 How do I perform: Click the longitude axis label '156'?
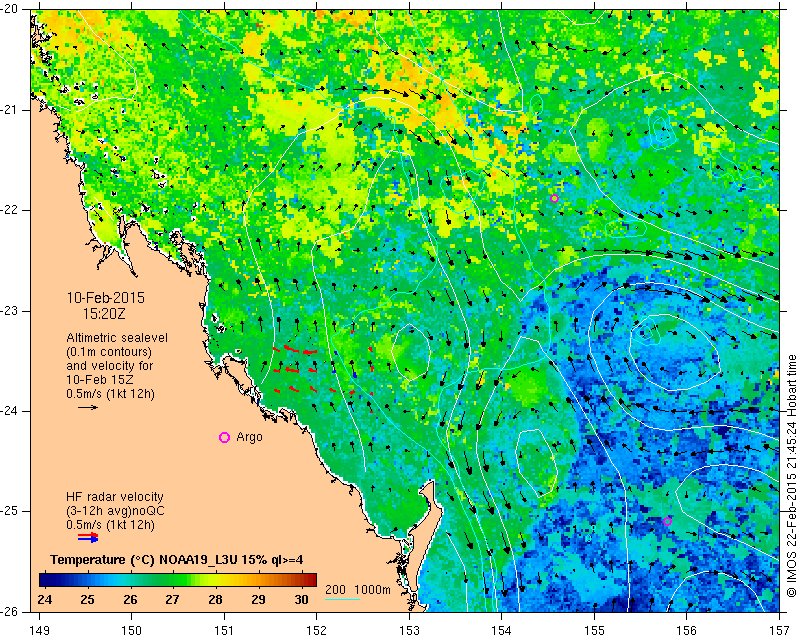pyautogui.click(x=687, y=631)
